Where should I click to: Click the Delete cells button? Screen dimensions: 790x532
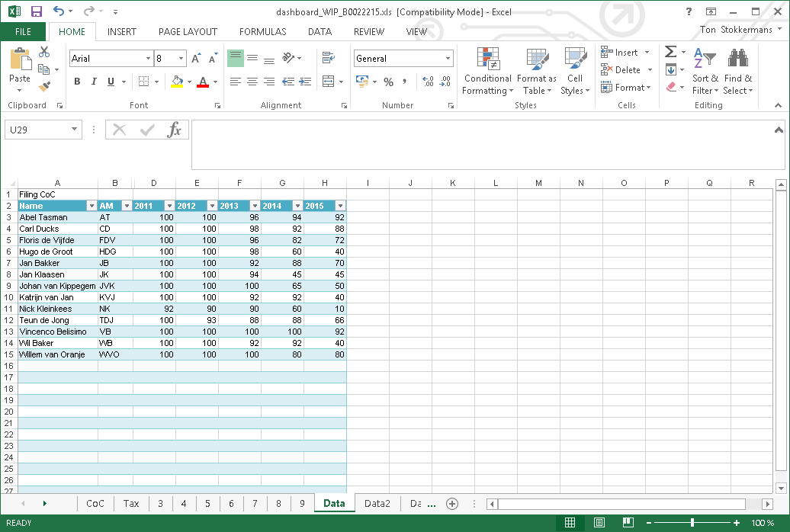tap(627, 70)
